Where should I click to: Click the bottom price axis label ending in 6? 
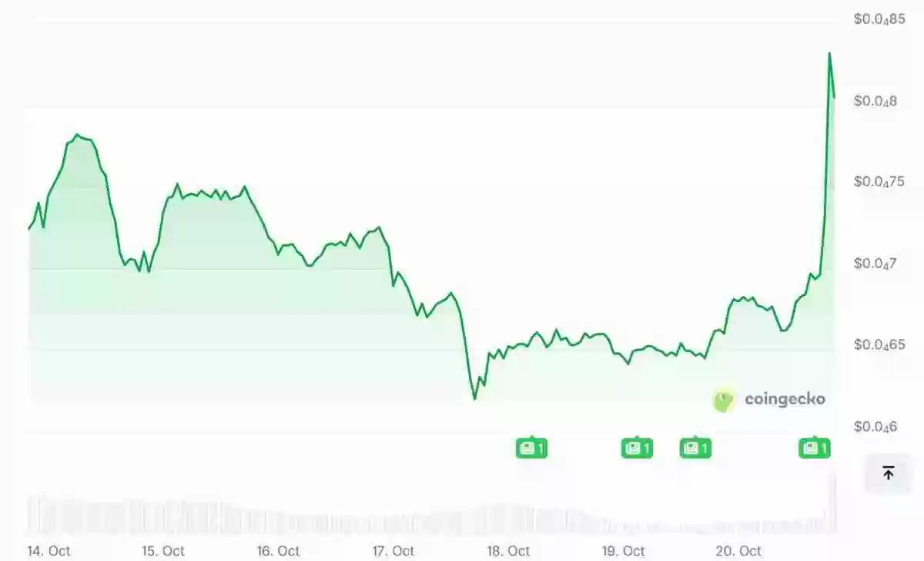875,426
